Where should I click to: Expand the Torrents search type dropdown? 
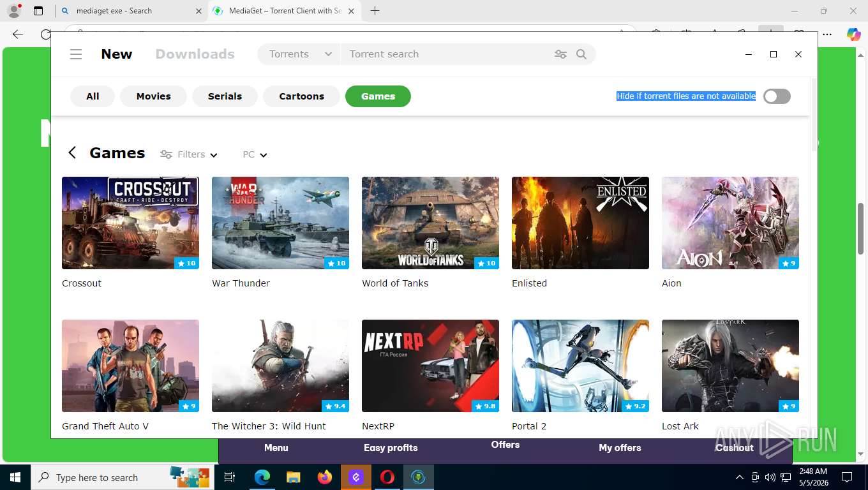click(301, 54)
